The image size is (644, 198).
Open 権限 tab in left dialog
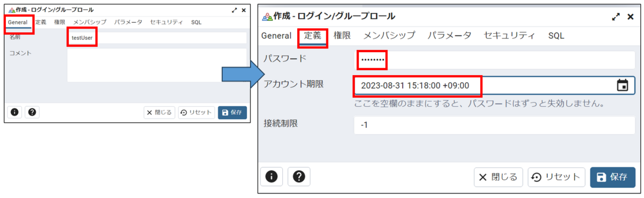pyautogui.click(x=60, y=22)
